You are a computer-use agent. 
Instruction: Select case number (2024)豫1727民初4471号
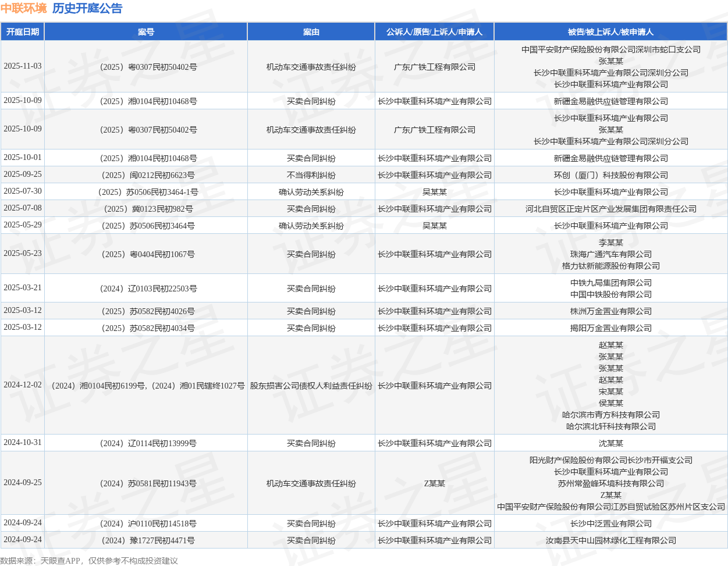(x=146, y=540)
